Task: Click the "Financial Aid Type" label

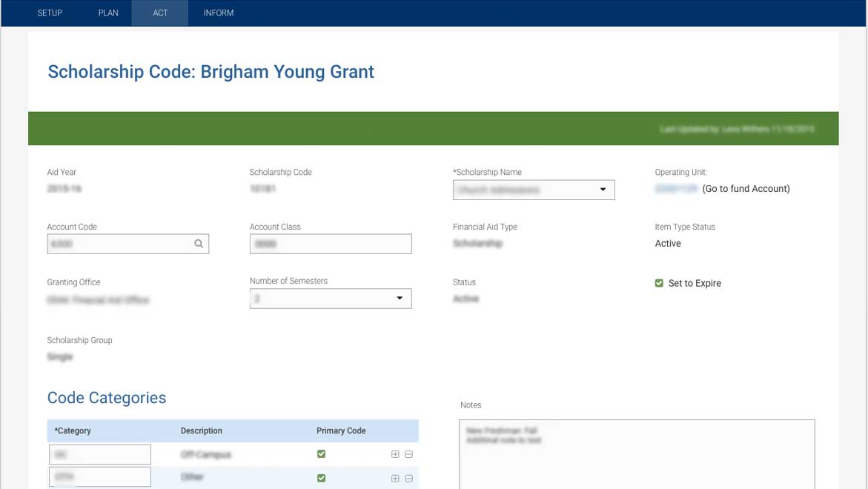Action: tap(485, 227)
